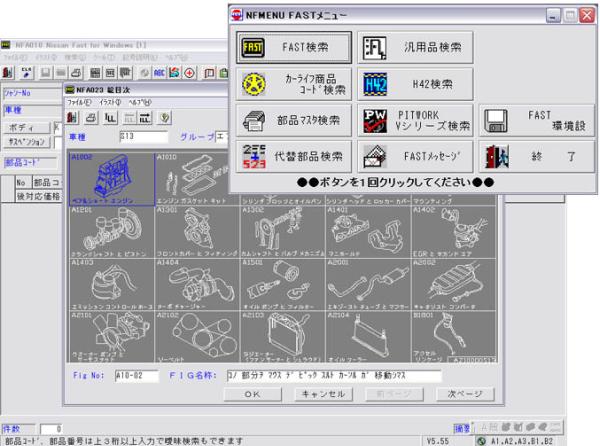Open FAST環境設定 button
Screen dimensions: 600x446
pos(537,120)
